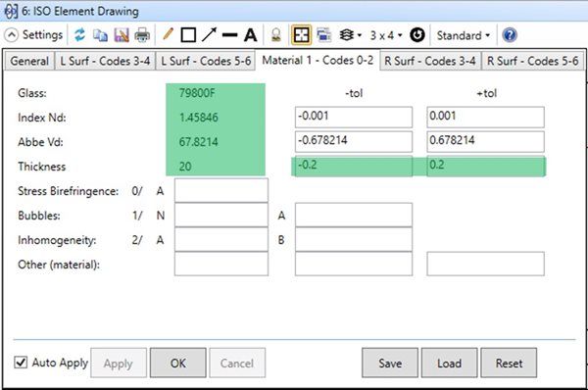Select the text annotation A tool
The width and height of the screenshot is (588, 390).
(251, 35)
